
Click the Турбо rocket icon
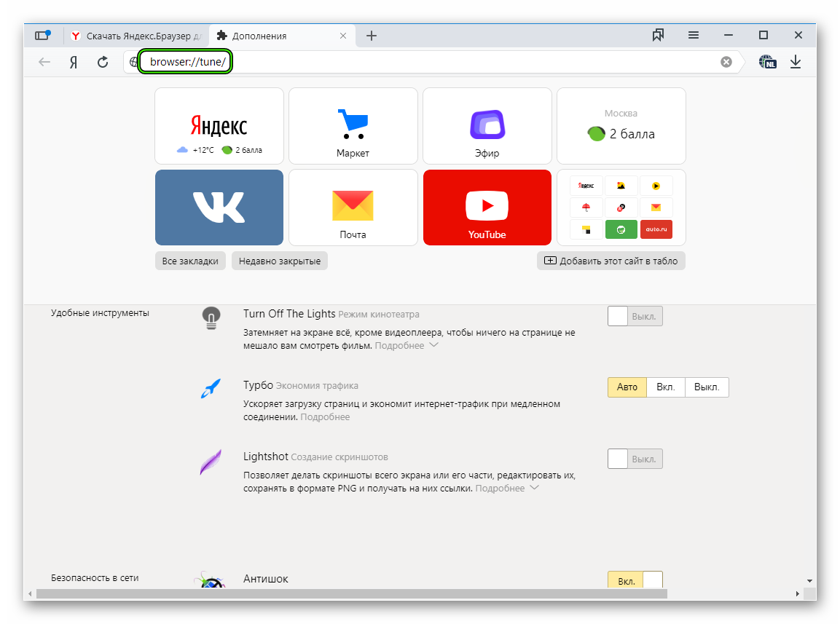click(211, 389)
